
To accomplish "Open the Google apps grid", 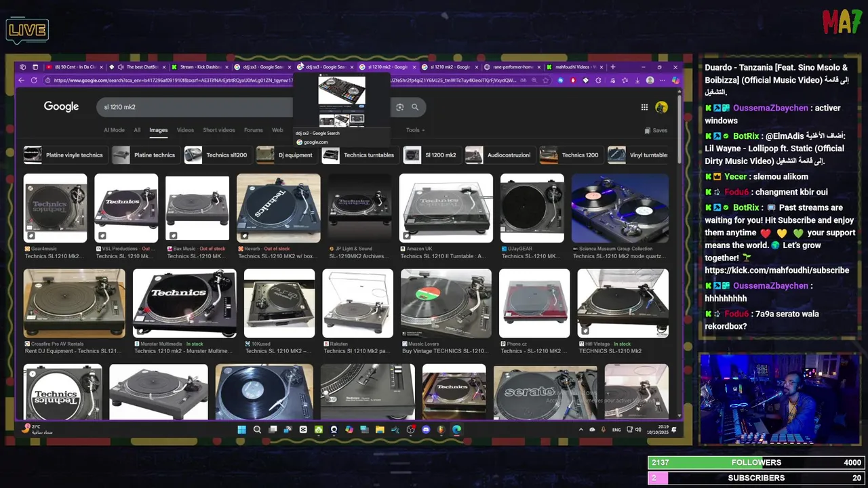I will click(x=644, y=107).
